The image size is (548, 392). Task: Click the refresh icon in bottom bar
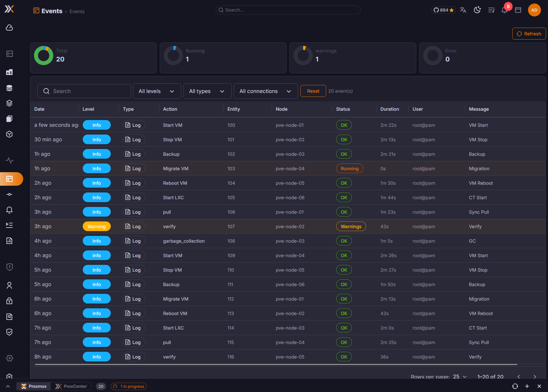pyautogui.click(x=515, y=386)
